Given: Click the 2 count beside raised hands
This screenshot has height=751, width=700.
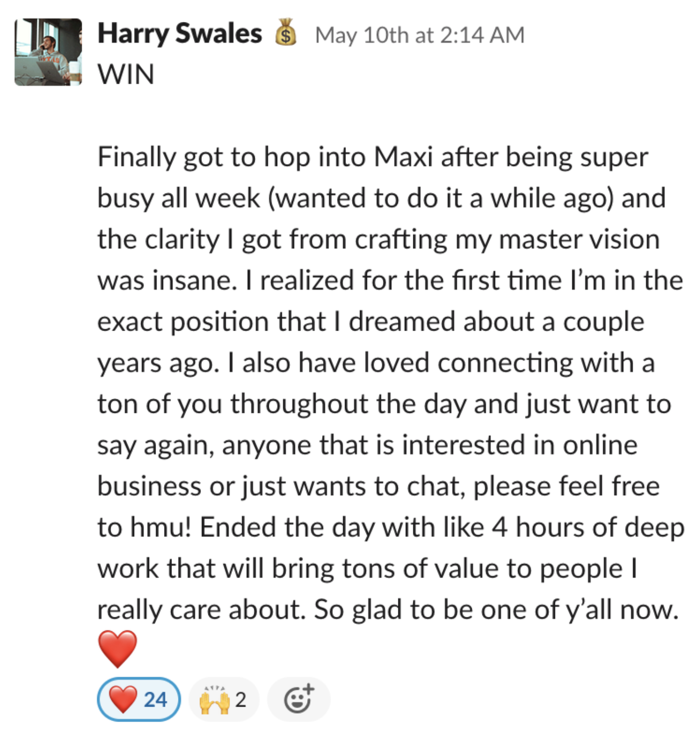Looking at the screenshot, I should (241, 700).
